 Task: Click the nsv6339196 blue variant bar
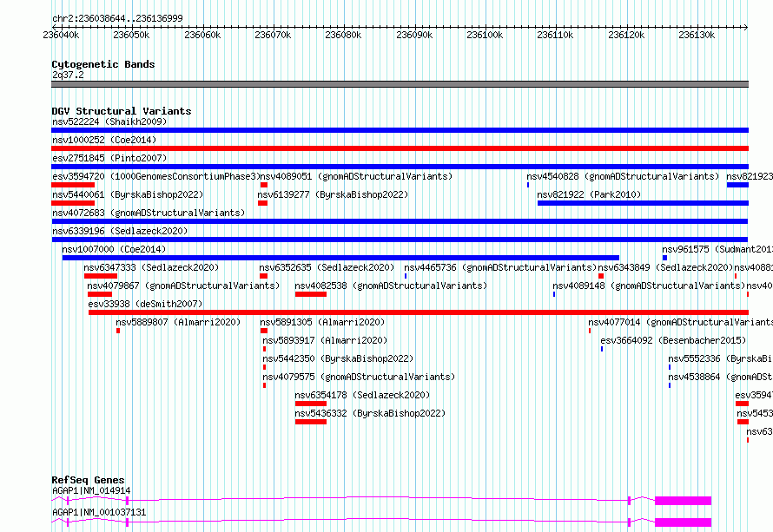coord(400,240)
